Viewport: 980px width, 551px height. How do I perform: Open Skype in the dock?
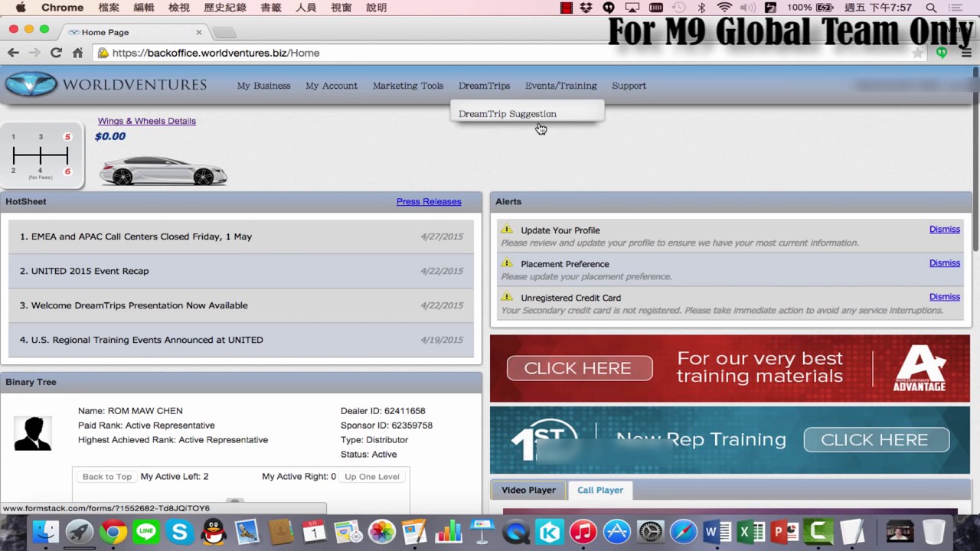[x=180, y=532]
